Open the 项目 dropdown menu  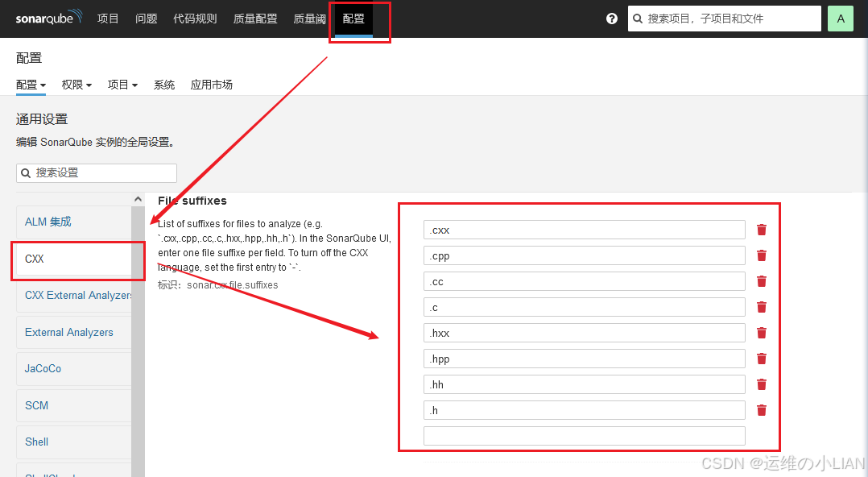pyautogui.click(x=122, y=84)
